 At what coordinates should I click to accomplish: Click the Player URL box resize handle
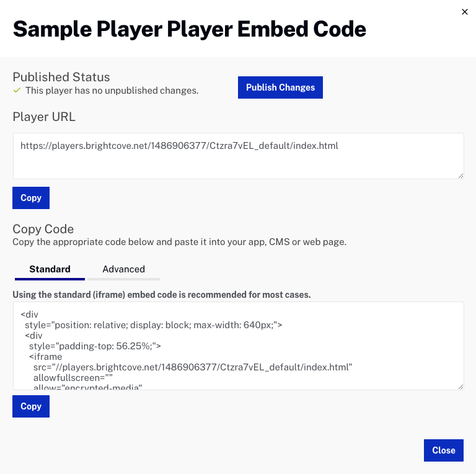tap(461, 176)
